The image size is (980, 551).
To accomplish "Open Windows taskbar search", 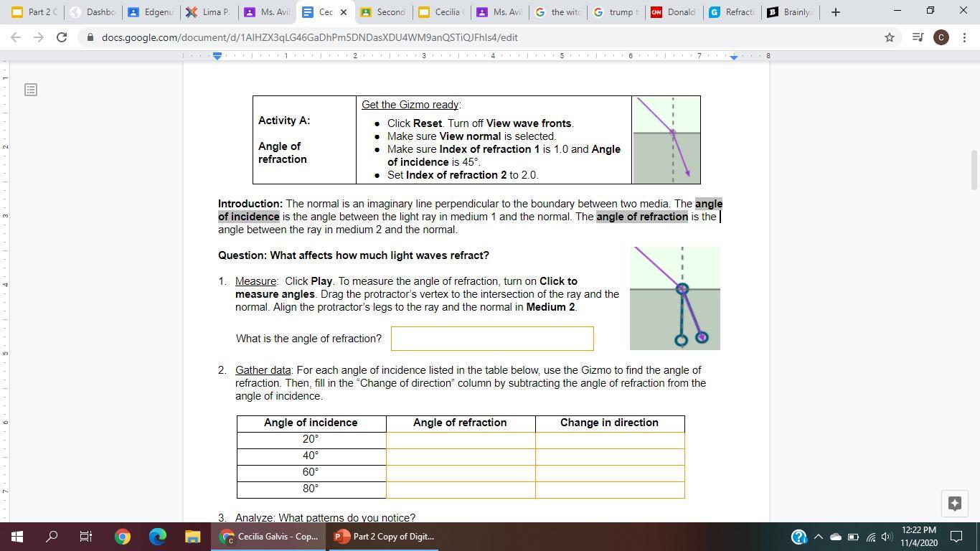I will tap(52, 536).
